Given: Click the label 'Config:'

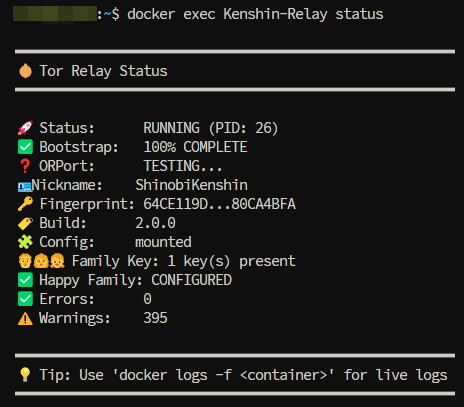Looking at the screenshot, I should [x=67, y=242].
